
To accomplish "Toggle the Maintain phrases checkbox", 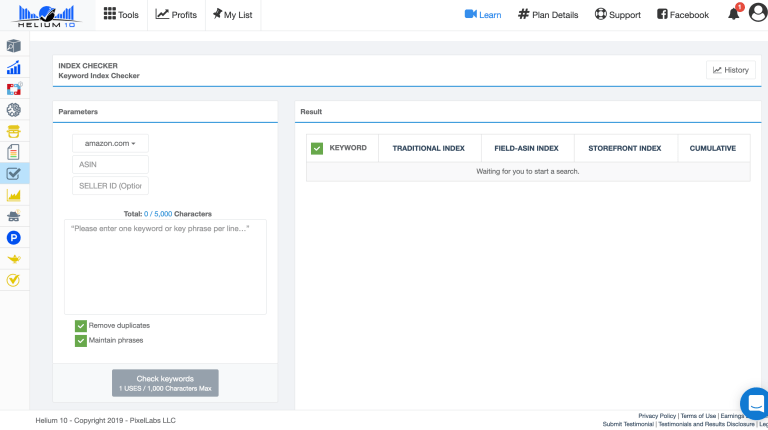I will click(x=81, y=340).
